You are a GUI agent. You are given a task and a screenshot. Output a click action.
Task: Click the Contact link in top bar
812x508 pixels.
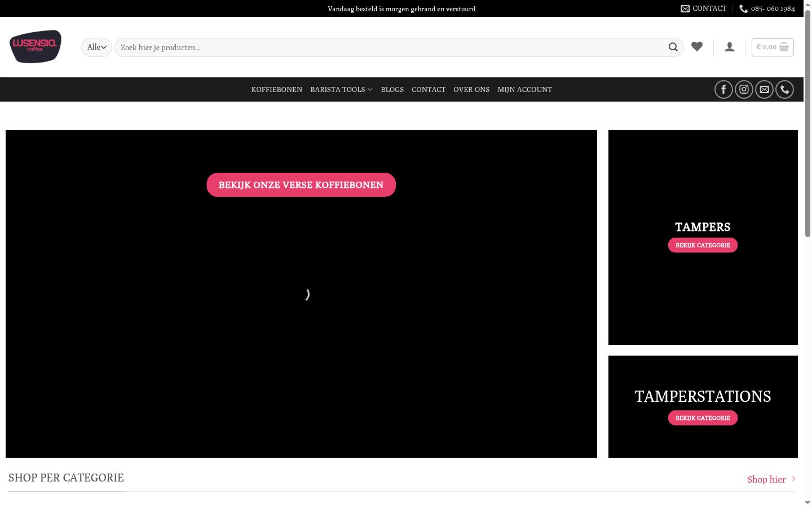[x=704, y=8]
